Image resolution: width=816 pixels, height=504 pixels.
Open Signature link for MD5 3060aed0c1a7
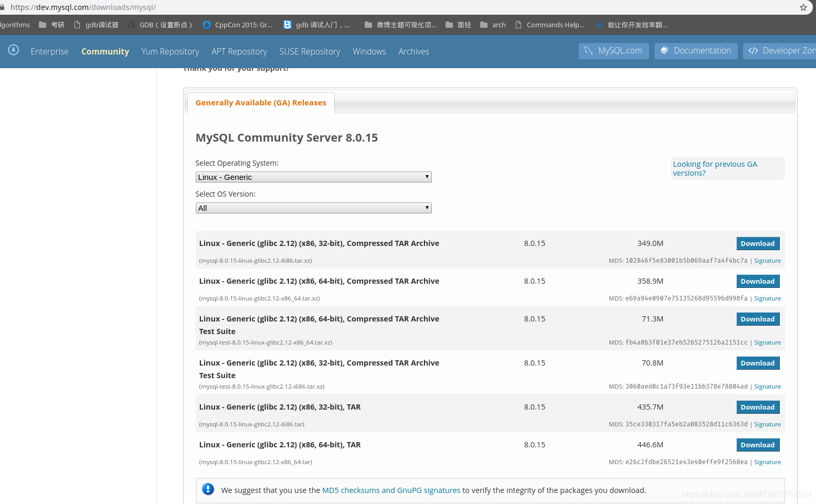767,387
